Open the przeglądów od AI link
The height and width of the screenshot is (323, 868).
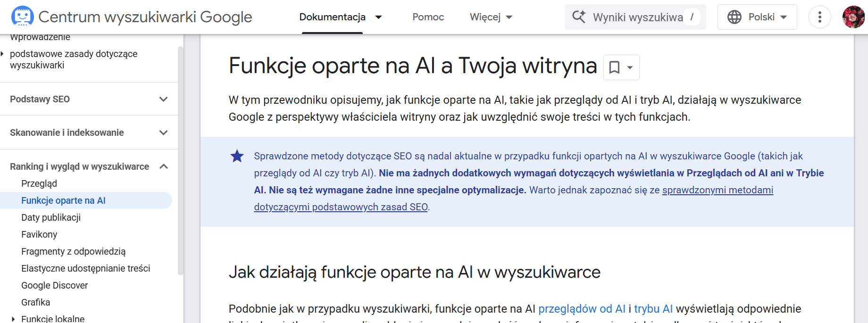[x=582, y=309]
